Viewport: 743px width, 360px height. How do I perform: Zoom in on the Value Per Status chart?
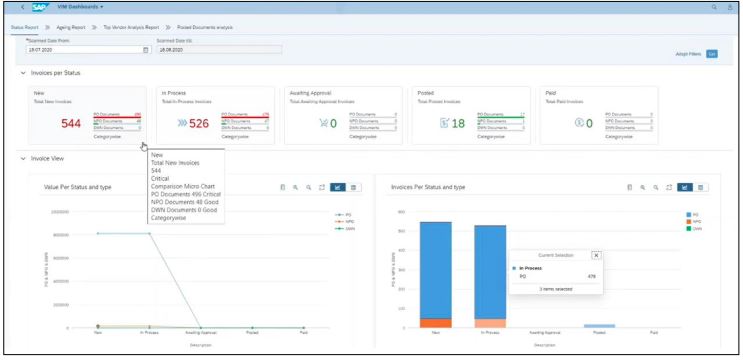(x=296, y=188)
